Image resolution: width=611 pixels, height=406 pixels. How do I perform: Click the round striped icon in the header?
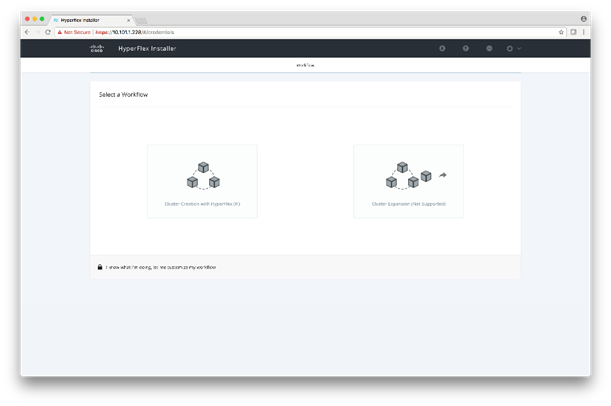pos(489,48)
